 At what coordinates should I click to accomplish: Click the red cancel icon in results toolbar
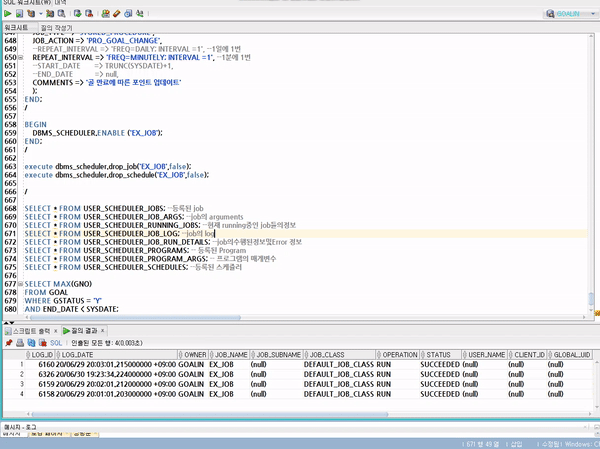pyautogui.click(x=43, y=343)
